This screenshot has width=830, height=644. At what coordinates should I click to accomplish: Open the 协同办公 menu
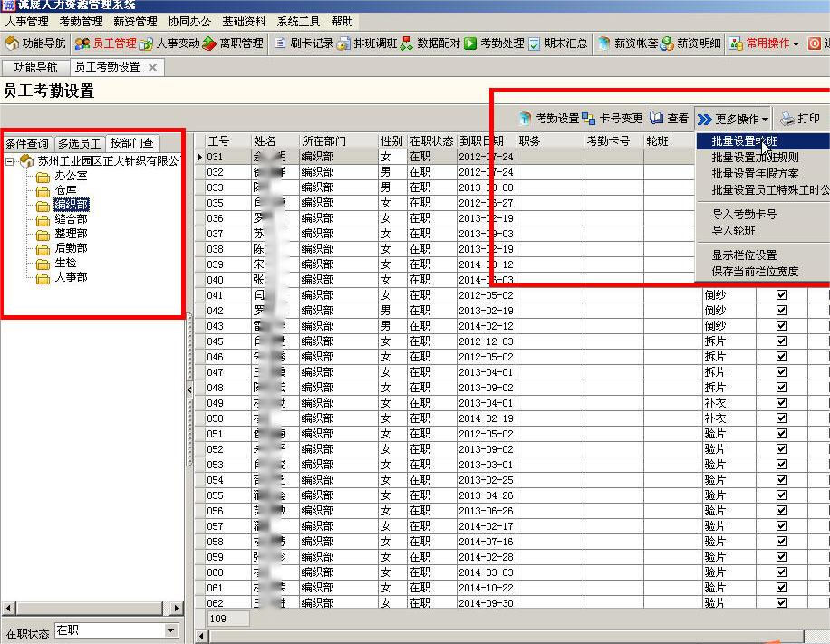189,21
